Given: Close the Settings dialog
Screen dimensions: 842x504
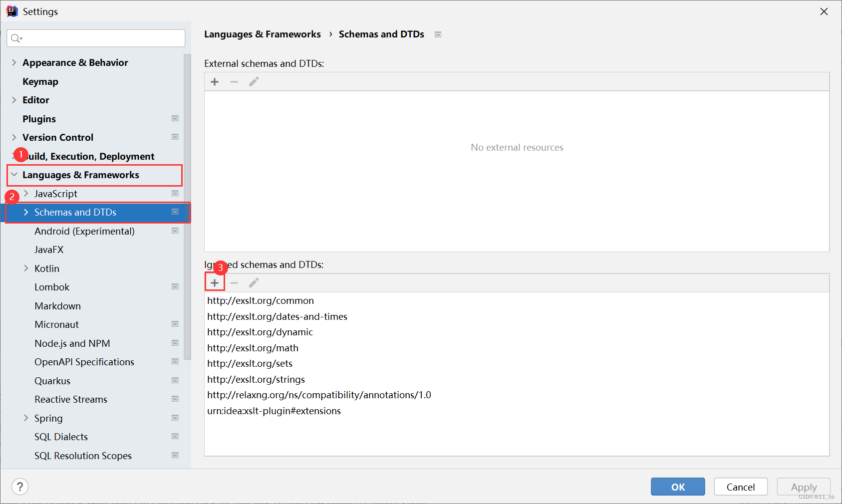Looking at the screenshot, I should [824, 11].
